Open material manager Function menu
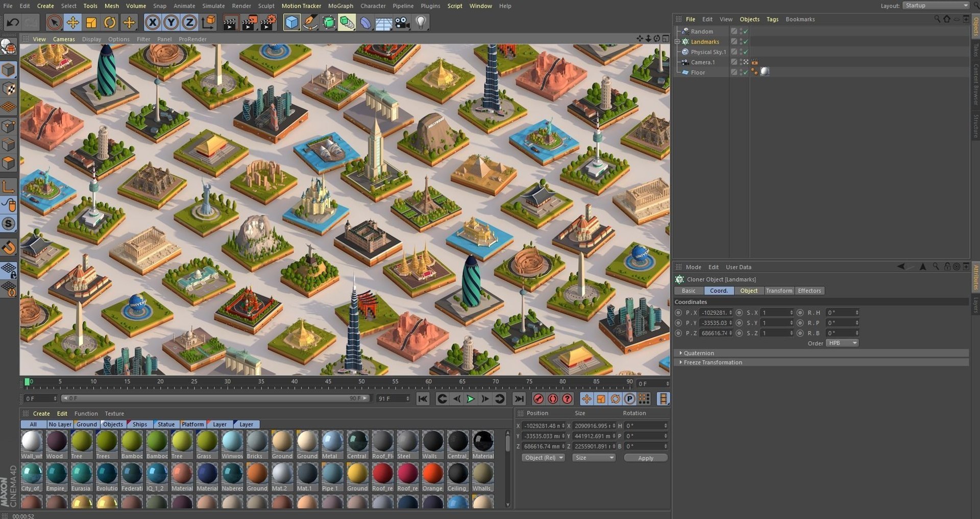Image resolution: width=980 pixels, height=519 pixels. [86, 413]
